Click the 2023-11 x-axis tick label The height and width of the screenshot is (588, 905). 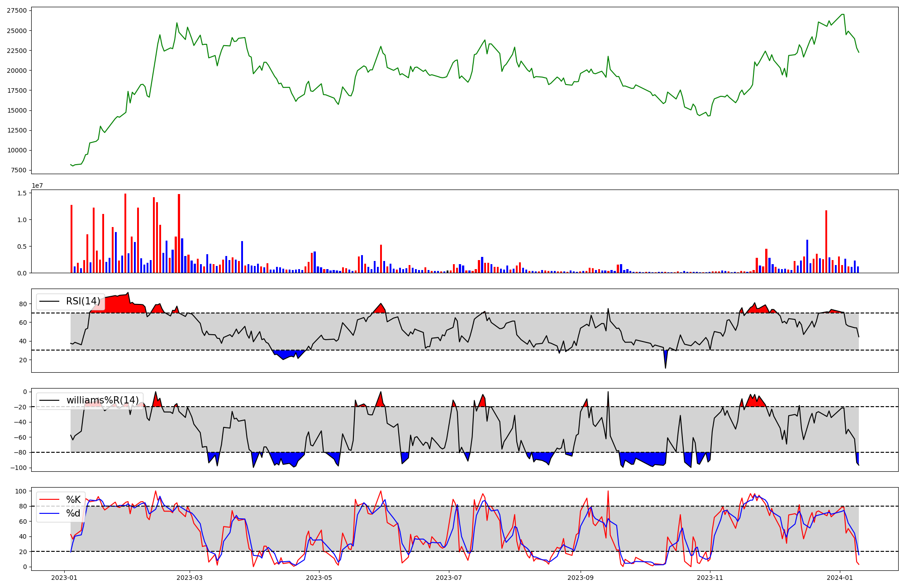pyautogui.click(x=710, y=578)
